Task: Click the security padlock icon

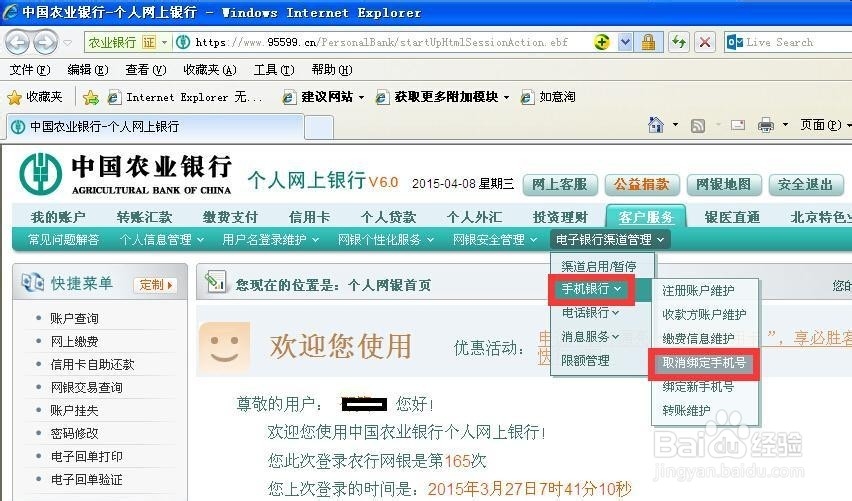Action: pos(648,42)
